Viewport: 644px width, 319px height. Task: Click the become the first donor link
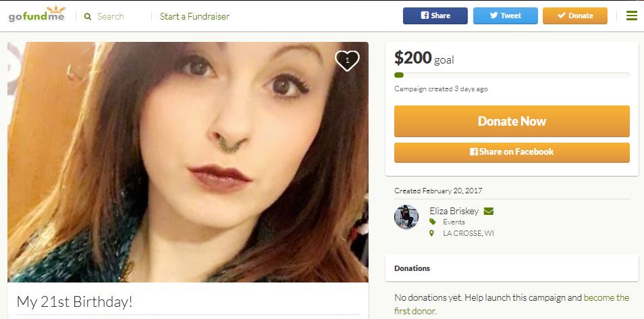511,304
